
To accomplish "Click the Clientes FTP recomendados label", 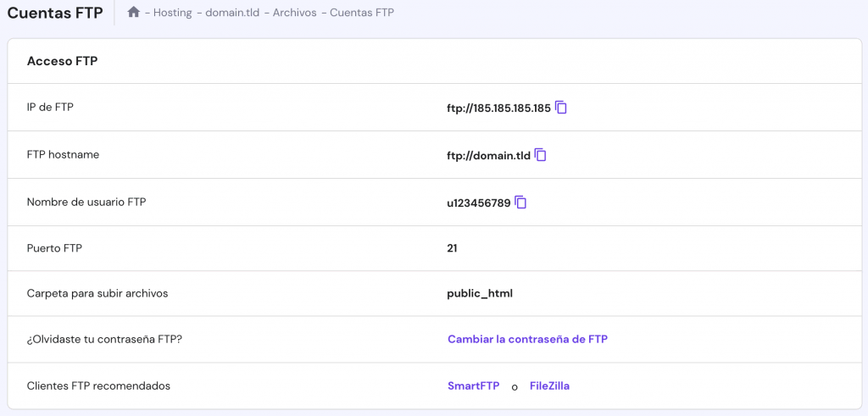I will [x=98, y=385].
